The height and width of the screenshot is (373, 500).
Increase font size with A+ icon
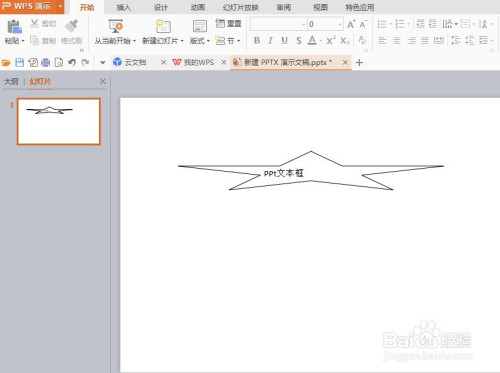(351, 24)
